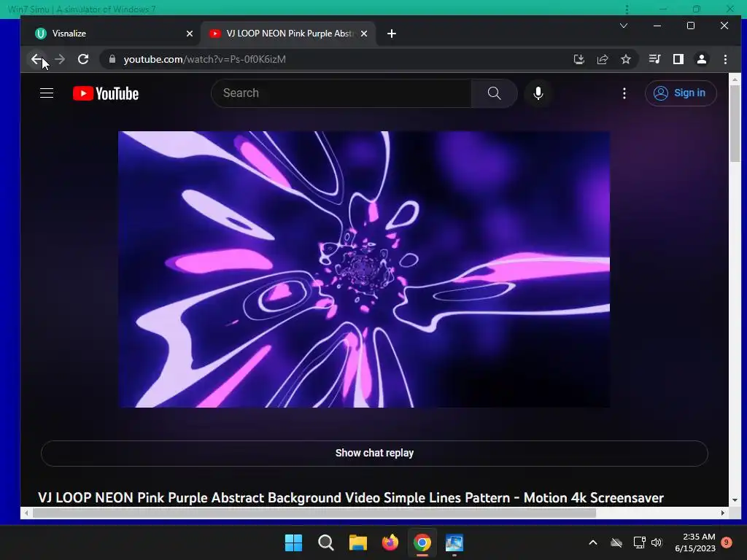Search with your voice microphone
Viewport: 747px width, 560px height.
pos(538,93)
